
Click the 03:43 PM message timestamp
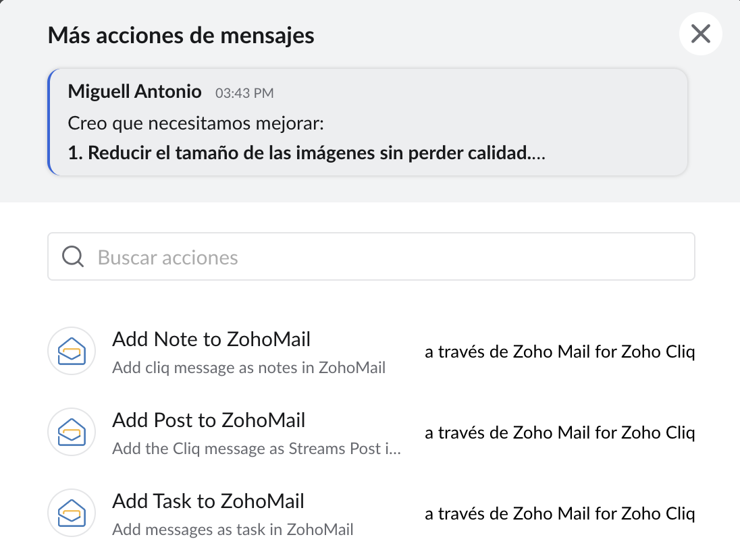(x=244, y=93)
